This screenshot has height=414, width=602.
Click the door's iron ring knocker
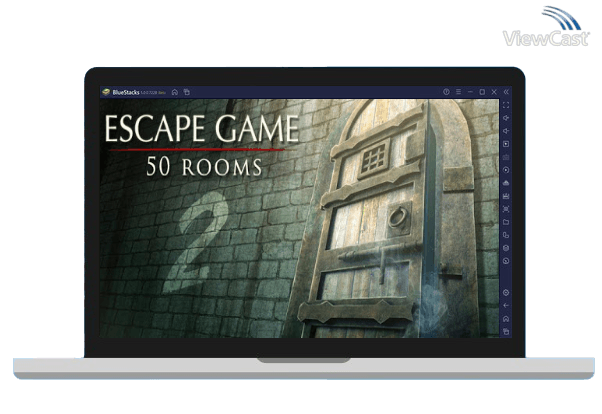pyautogui.click(x=398, y=217)
